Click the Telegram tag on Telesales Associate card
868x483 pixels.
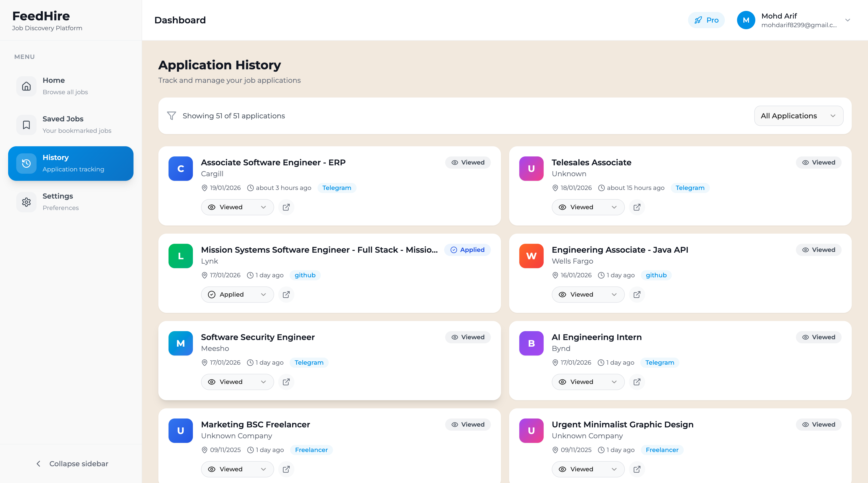(x=690, y=188)
